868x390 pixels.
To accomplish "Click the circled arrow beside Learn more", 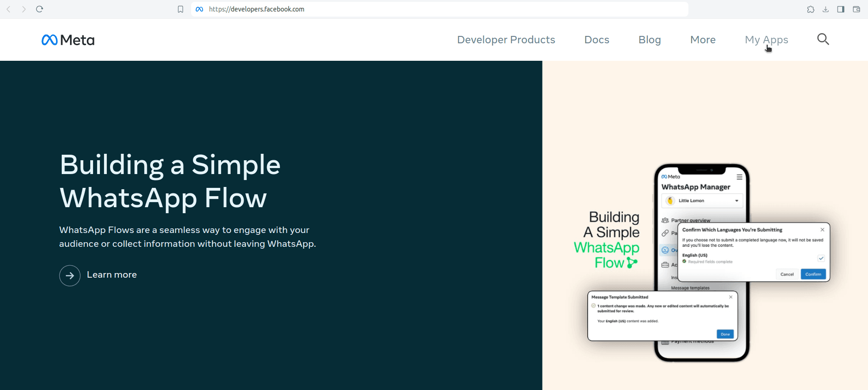I will coord(70,275).
